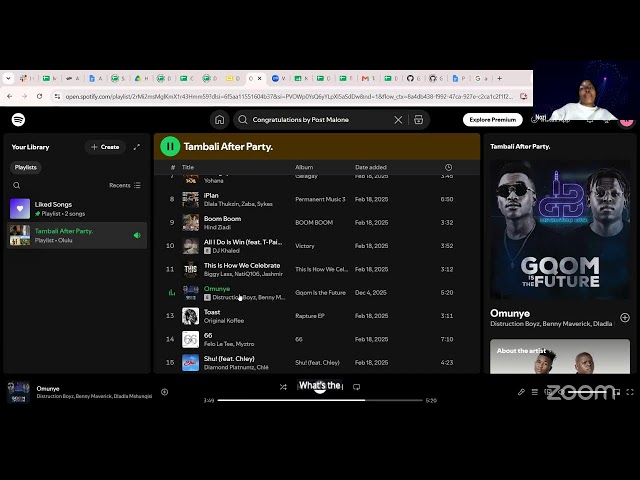View site information icon in address bar
The width and height of the screenshot is (640, 480).
(57, 96)
